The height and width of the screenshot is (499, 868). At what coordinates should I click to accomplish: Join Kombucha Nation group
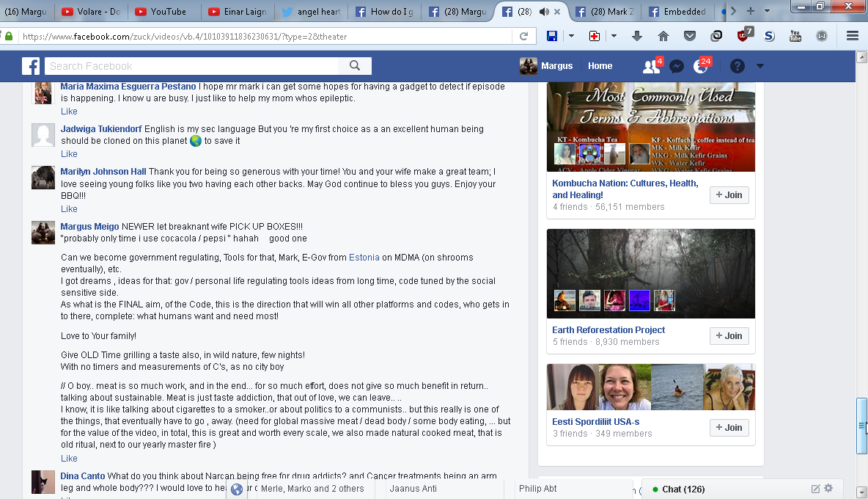(x=729, y=195)
